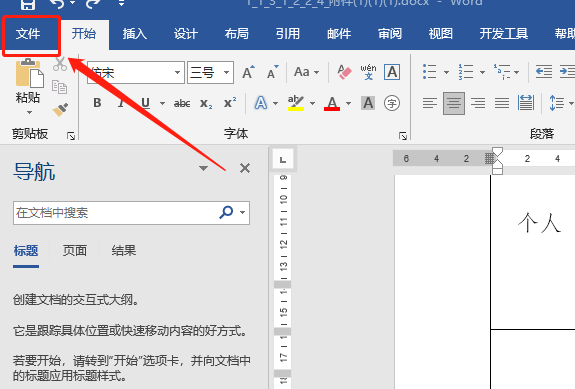Decrease paragraph indent
The height and width of the screenshot is (389, 575).
pos(544,72)
